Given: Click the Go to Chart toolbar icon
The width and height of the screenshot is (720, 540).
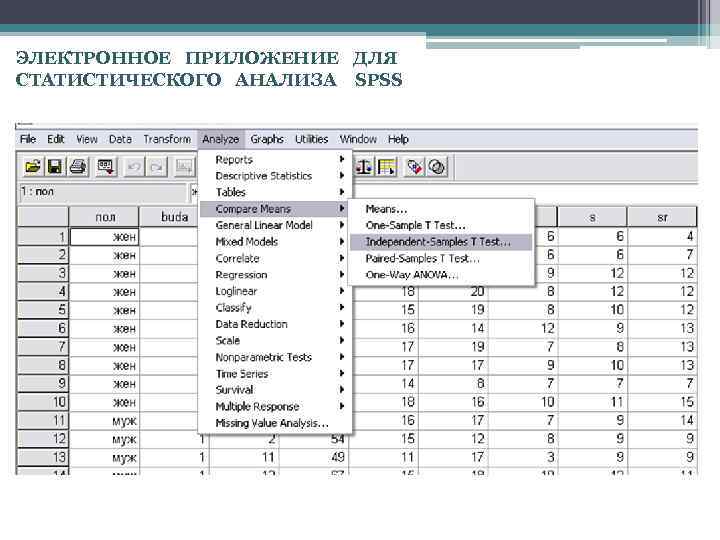Looking at the screenshot, I should [184, 167].
